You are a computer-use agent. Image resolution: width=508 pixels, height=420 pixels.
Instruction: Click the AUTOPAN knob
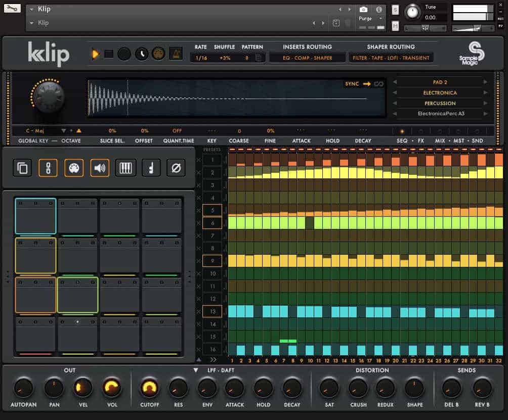point(23,387)
